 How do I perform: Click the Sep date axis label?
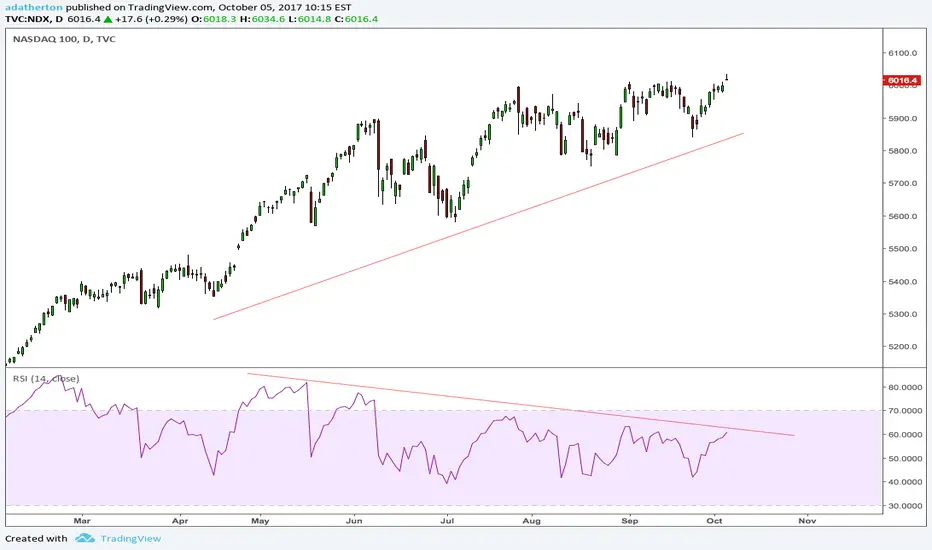(629, 520)
